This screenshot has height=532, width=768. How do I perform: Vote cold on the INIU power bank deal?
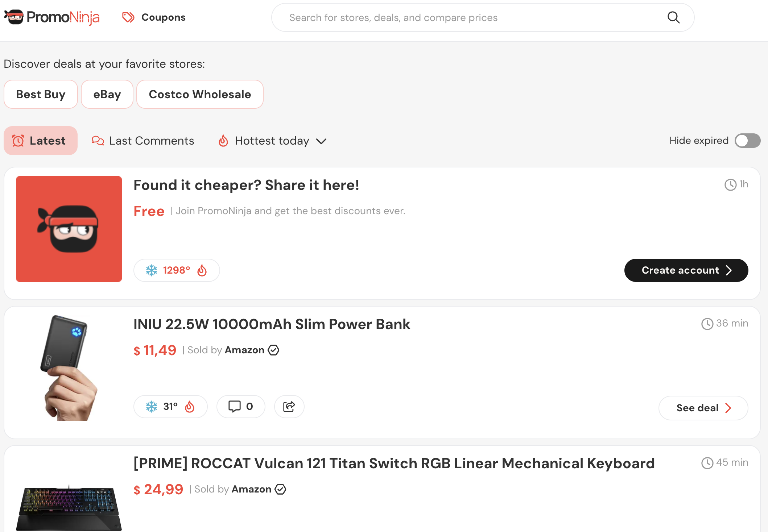152,407
